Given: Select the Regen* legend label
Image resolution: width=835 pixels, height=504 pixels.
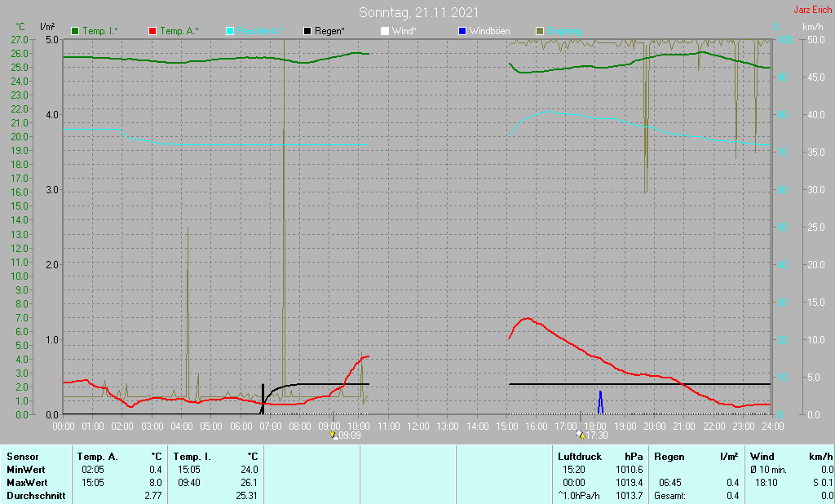Looking at the screenshot, I should [329, 31].
